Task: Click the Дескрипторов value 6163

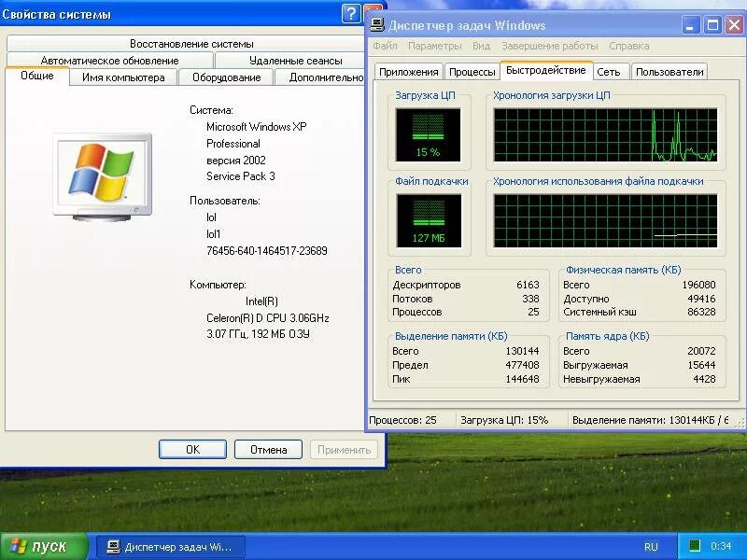Action: tap(528, 285)
